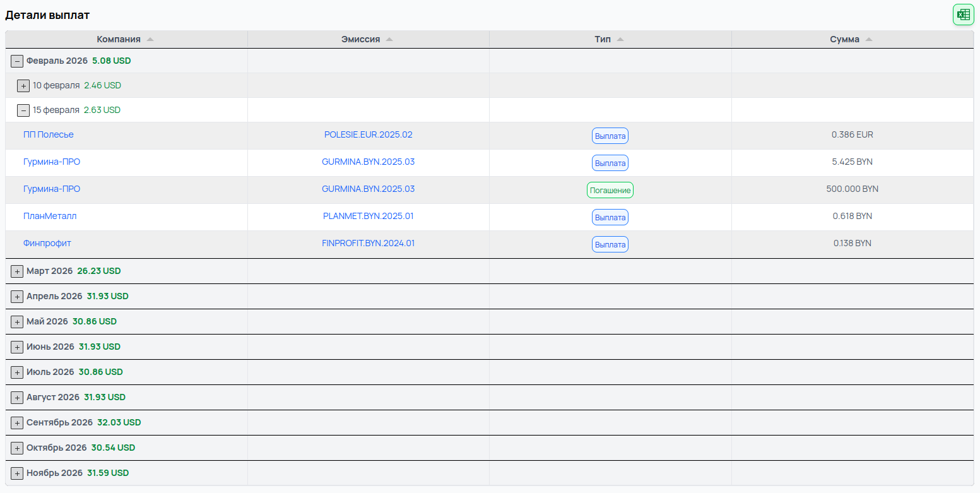Screen dimensions: 980x493
Task: Expand the Ноябрь 2026 group
Action: (16, 473)
